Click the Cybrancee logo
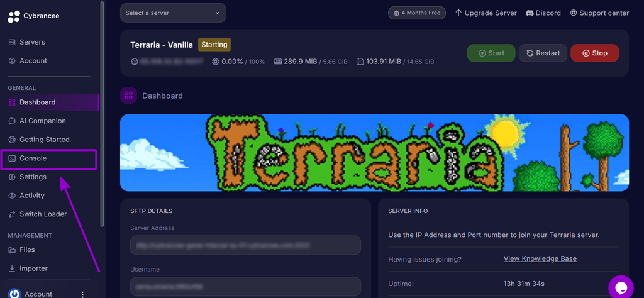This screenshot has height=298, width=644. [x=34, y=16]
